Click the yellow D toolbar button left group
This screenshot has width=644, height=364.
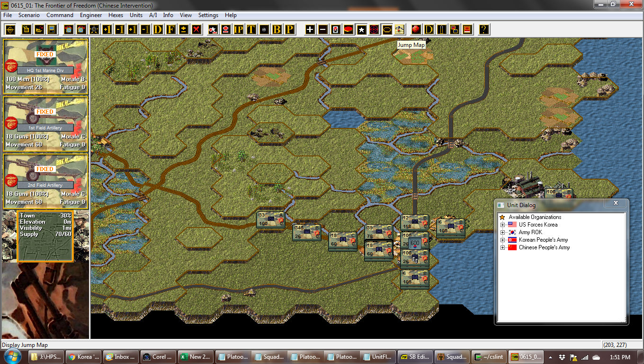coord(158,29)
